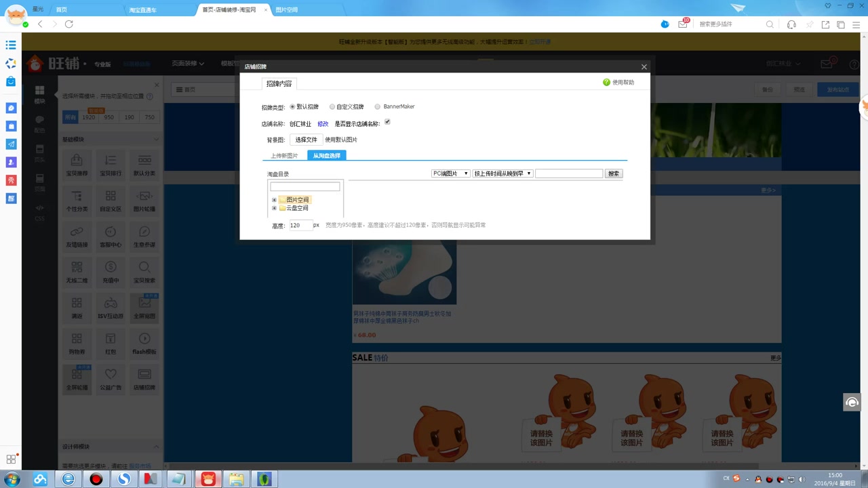This screenshot has height=488, width=868.
Task: Click the Windows Start button
Action: (x=12, y=479)
